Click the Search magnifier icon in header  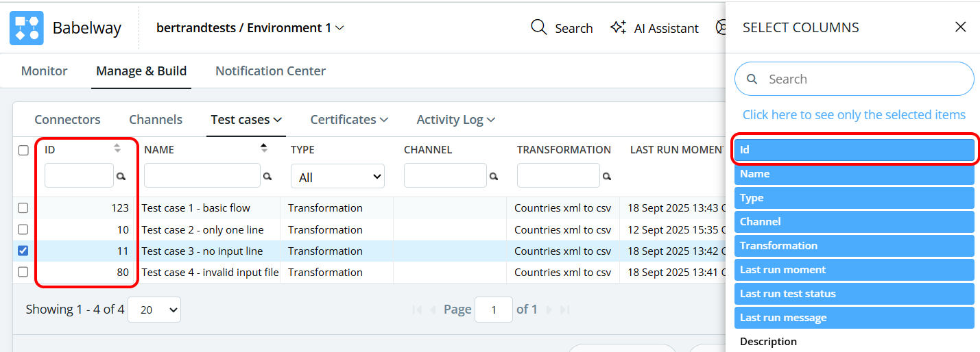539,27
